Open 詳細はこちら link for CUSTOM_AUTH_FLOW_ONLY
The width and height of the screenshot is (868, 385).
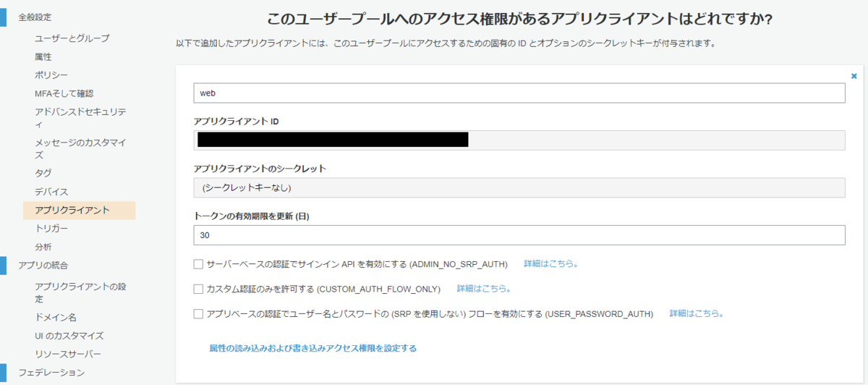coord(484,288)
